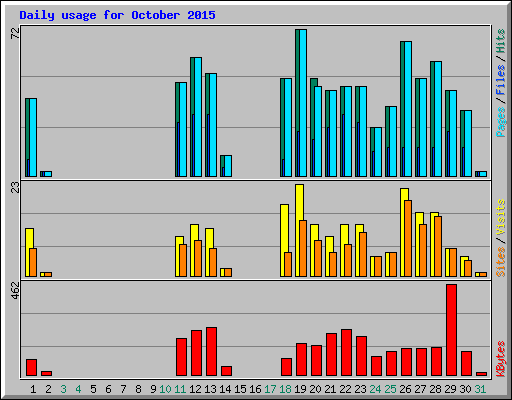Click green day label 10

(165, 389)
